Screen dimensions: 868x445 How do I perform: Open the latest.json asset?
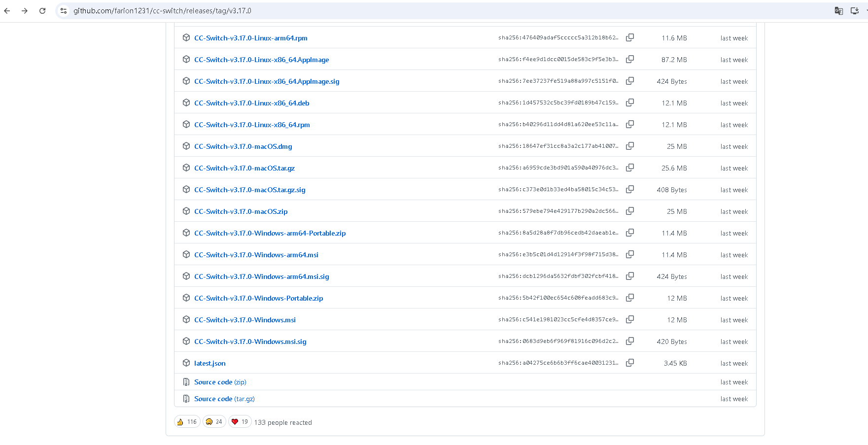[x=209, y=363]
